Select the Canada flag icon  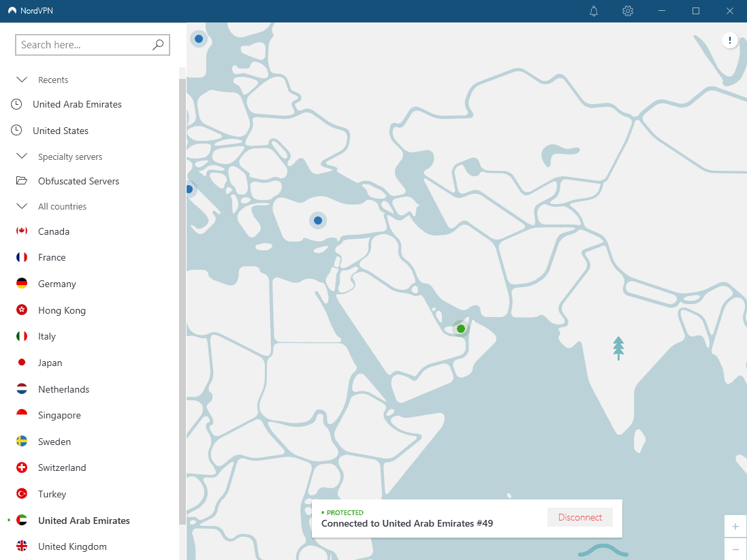point(22,231)
